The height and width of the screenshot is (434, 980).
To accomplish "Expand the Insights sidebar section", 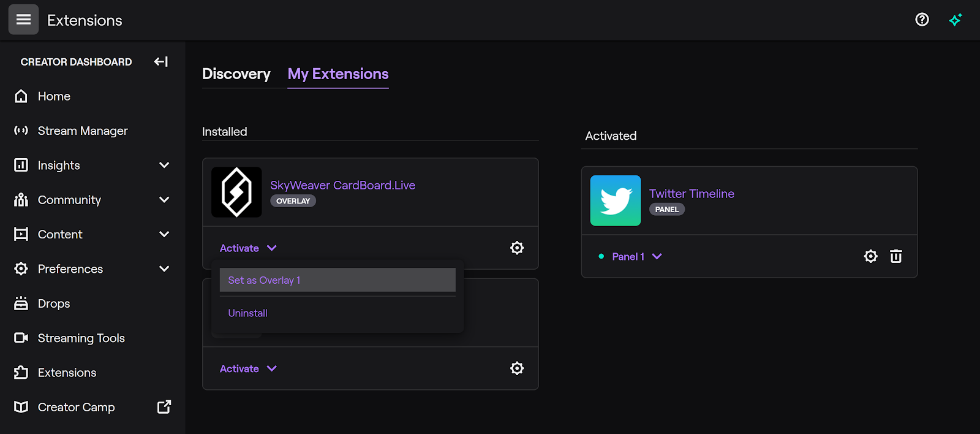I will pyautogui.click(x=164, y=165).
